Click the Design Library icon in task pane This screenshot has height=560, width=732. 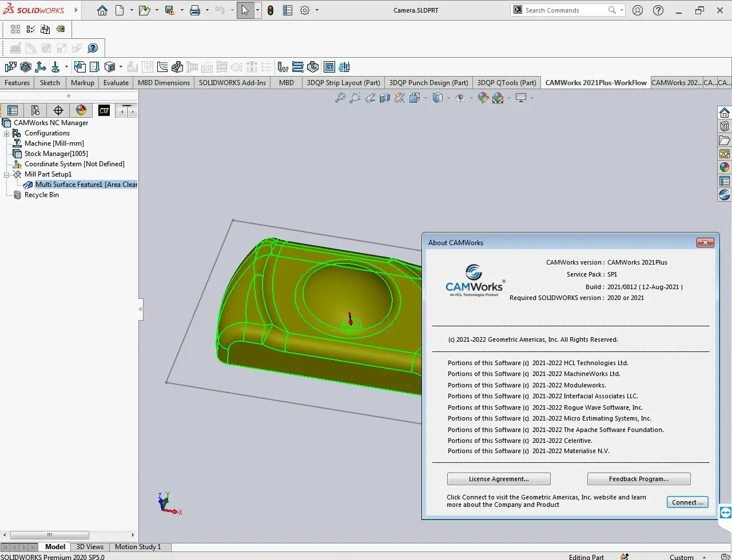pos(725,126)
